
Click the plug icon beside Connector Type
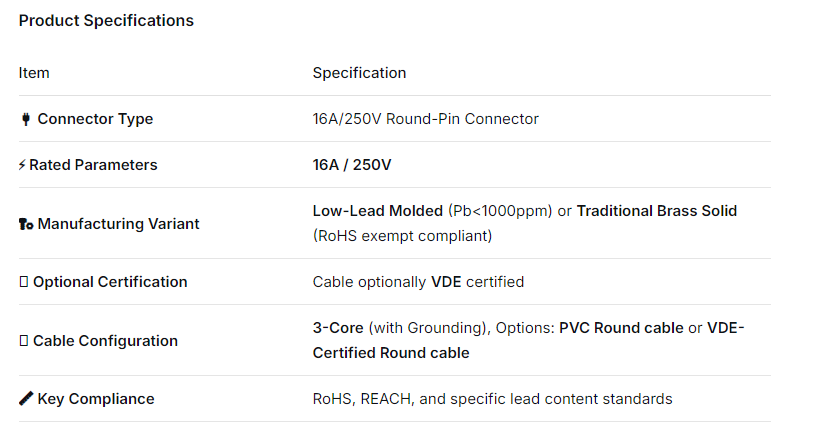point(26,119)
